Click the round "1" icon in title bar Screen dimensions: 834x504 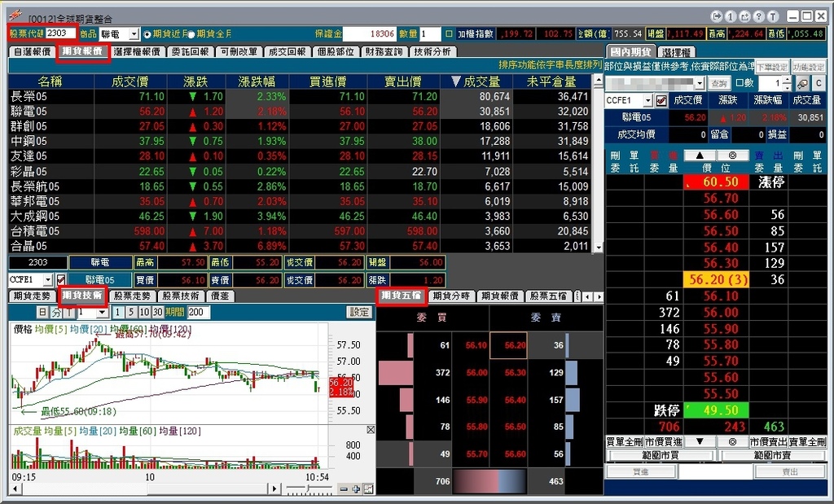[731, 16]
